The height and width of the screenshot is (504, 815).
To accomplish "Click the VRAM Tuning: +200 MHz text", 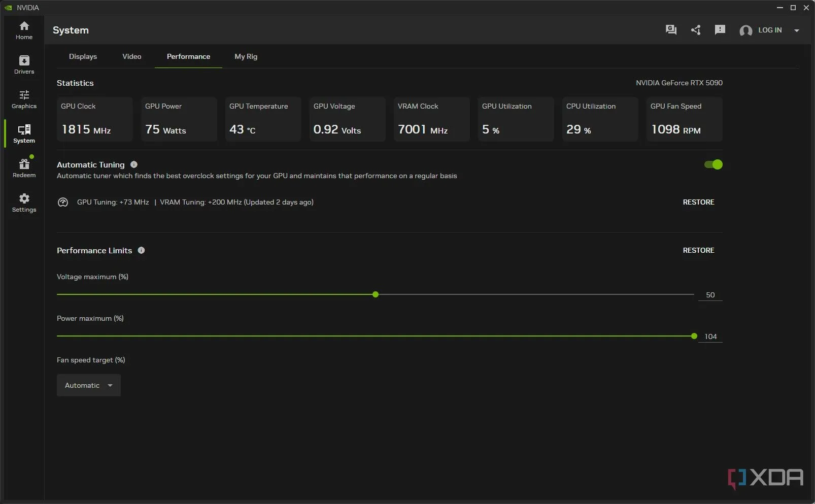I will pos(201,202).
